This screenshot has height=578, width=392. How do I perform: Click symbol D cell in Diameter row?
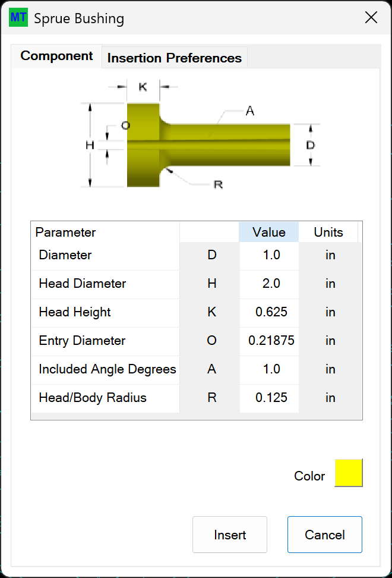tap(210, 255)
